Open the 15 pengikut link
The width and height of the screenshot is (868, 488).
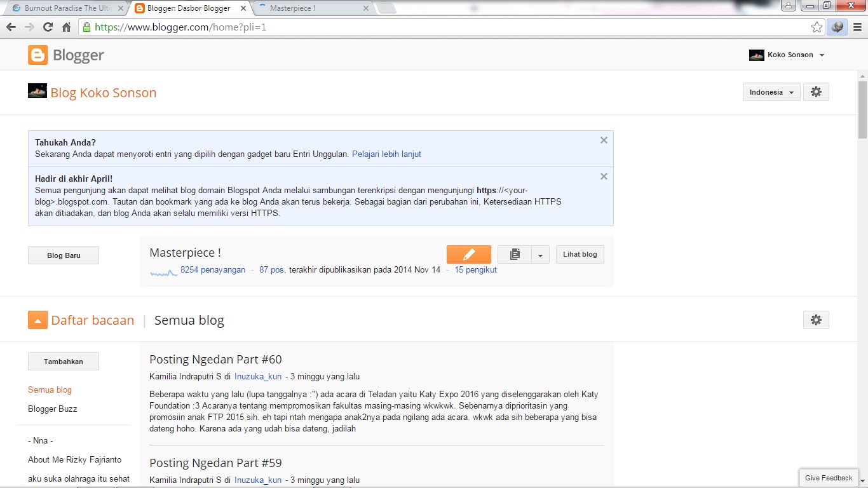tap(475, 269)
